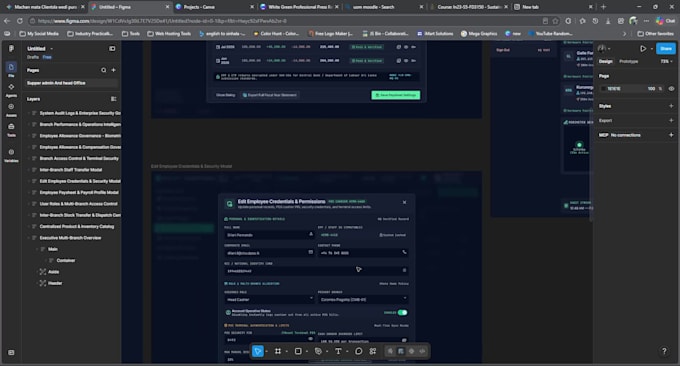The width and height of the screenshot is (680, 366).
Task: Open the user avatar dropdown
Action: point(604,49)
